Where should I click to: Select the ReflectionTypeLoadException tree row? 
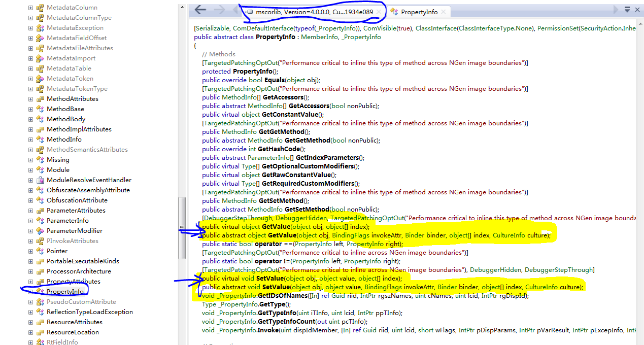pyautogui.click(x=90, y=312)
